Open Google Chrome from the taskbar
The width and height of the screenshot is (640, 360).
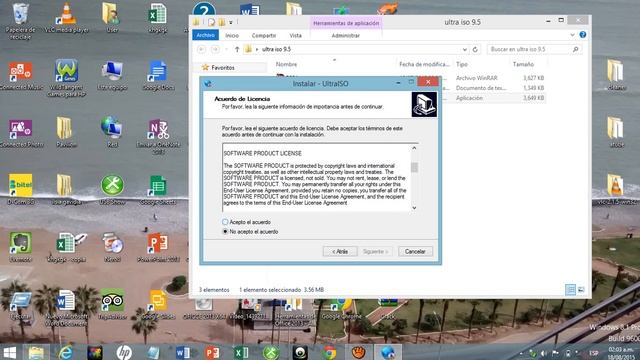click(x=329, y=352)
